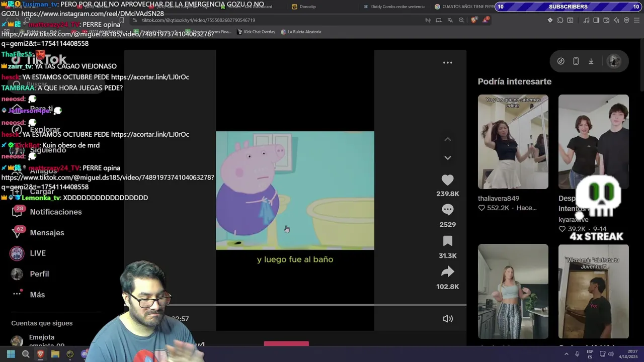This screenshot has width=644, height=362.
Task: Open the dancing girl kitchen video thumbnail
Action: tap(513, 291)
